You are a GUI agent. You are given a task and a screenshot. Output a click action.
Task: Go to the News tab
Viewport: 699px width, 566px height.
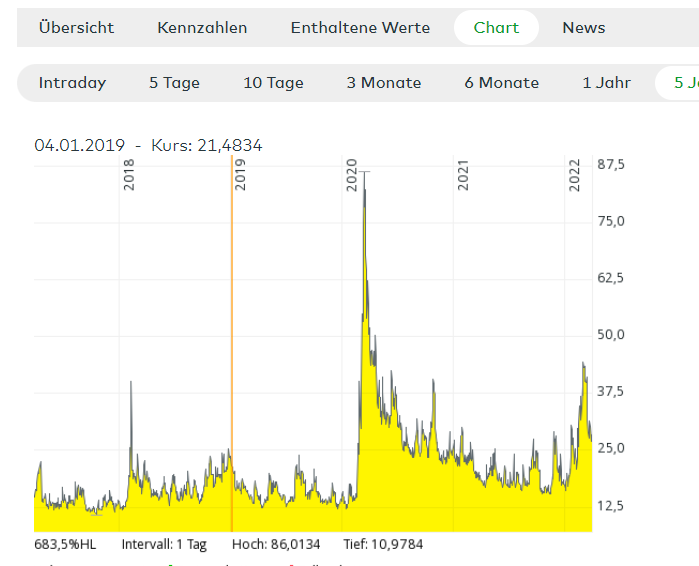pyautogui.click(x=583, y=28)
